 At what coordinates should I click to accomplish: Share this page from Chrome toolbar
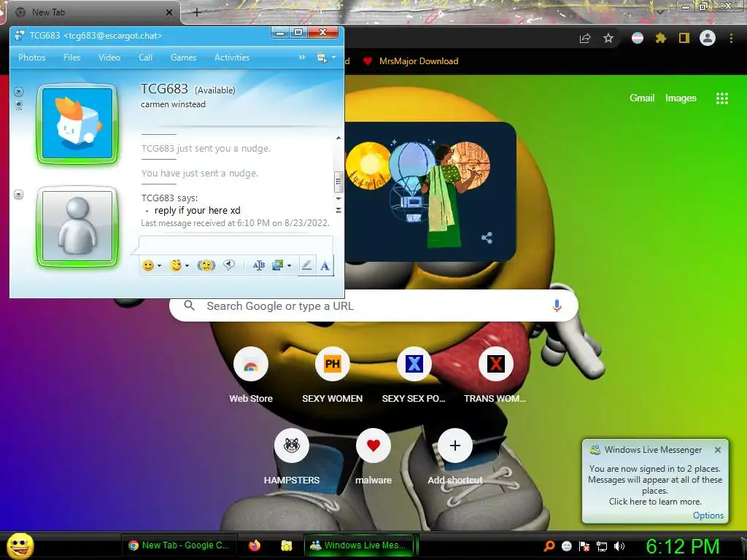[x=585, y=38]
